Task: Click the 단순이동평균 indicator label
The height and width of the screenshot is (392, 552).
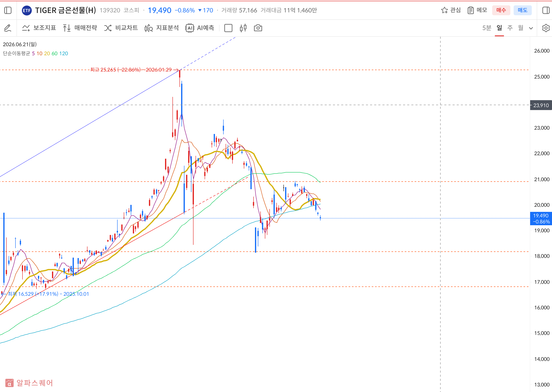Action: click(x=17, y=53)
